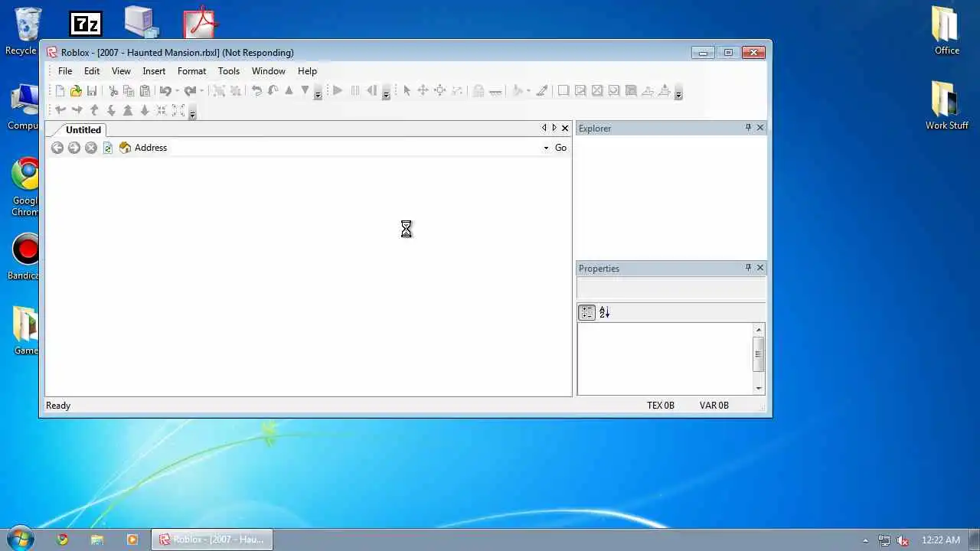The width and height of the screenshot is (980, 551).
Task: Click the downward triangle toolbar icon
Action: (x=305, y=90)
